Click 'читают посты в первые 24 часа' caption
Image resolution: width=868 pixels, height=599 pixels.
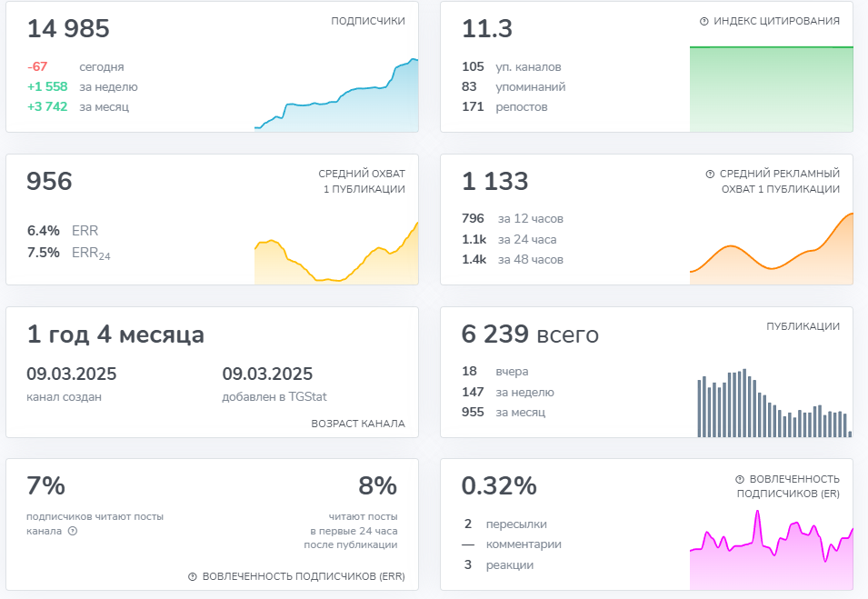coord(351,531)
